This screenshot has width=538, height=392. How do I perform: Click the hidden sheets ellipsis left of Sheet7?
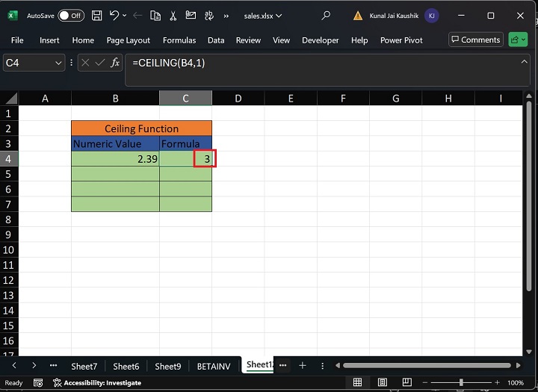click(53, 366)
